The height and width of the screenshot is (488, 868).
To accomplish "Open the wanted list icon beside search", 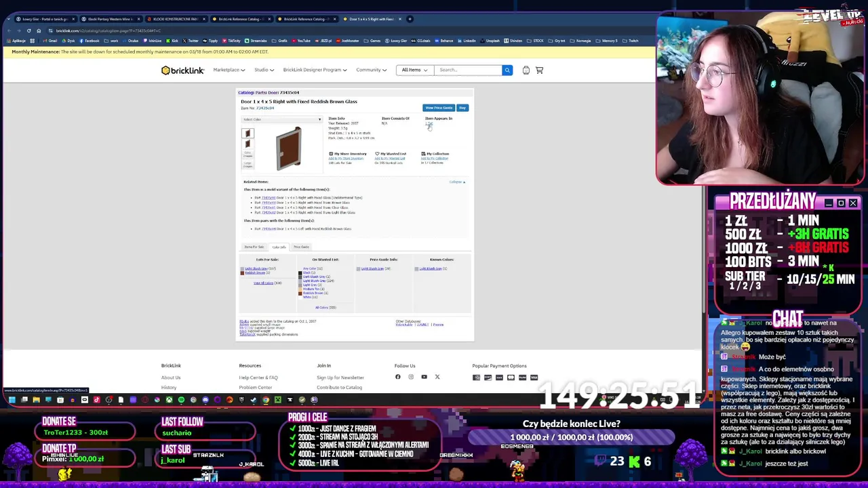I will coord(526,70).
